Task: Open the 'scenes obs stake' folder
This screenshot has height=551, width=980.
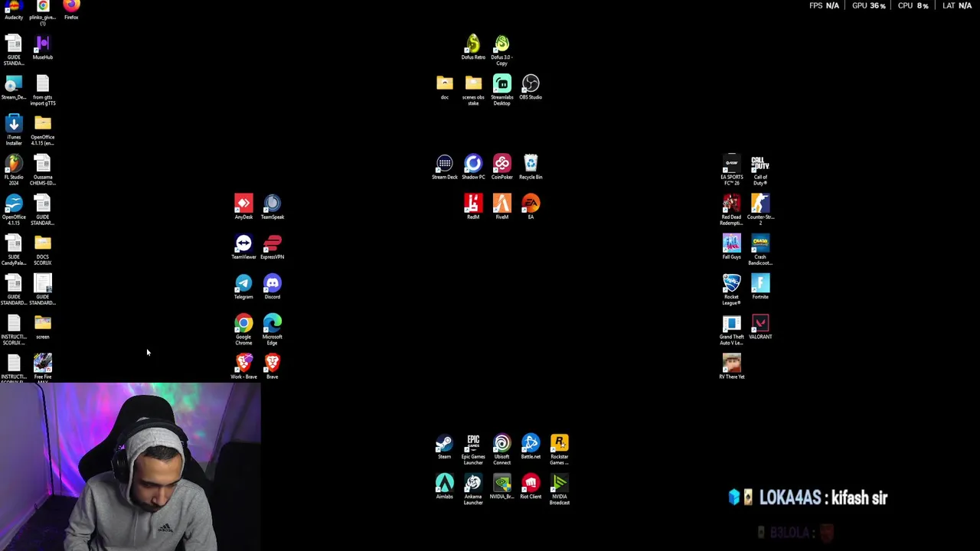Action: (x=473, y=90)
